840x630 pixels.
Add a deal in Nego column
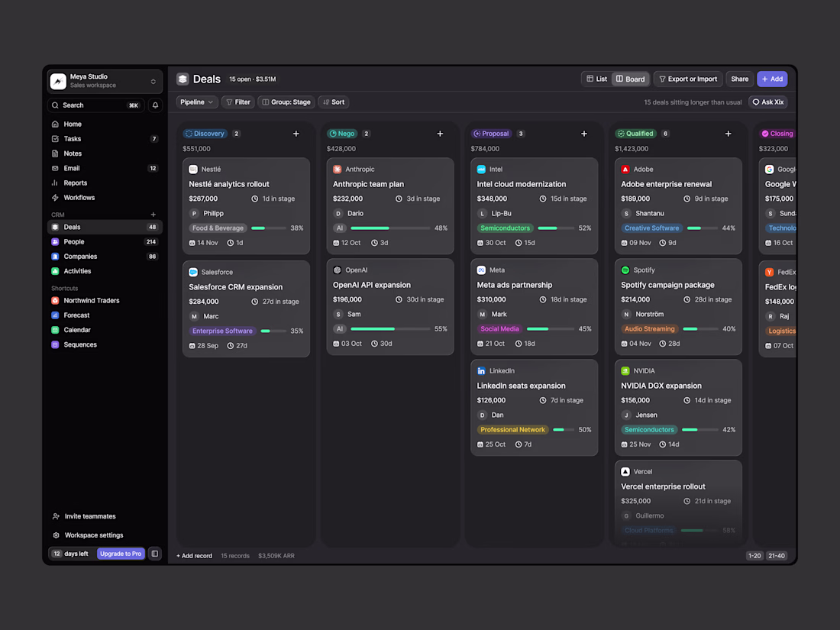coord(440,134)
